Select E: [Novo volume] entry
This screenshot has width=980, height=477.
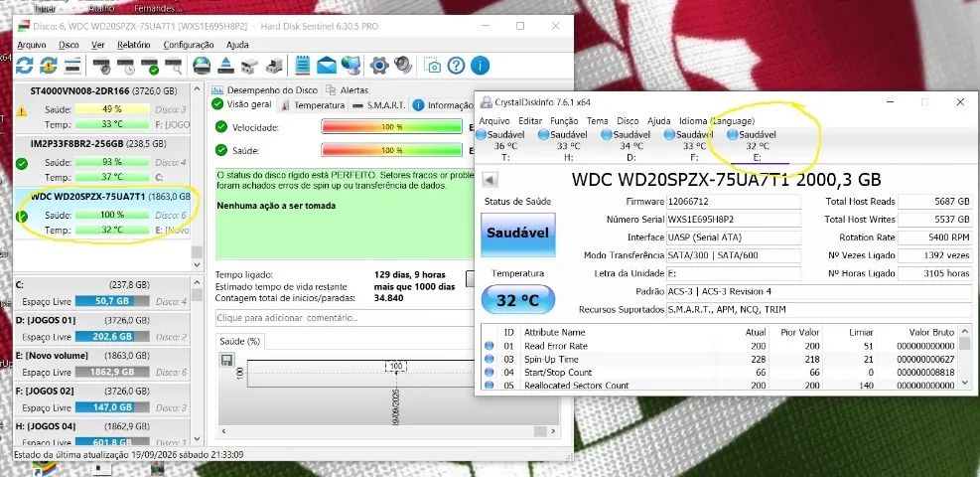tap(102, 364)
